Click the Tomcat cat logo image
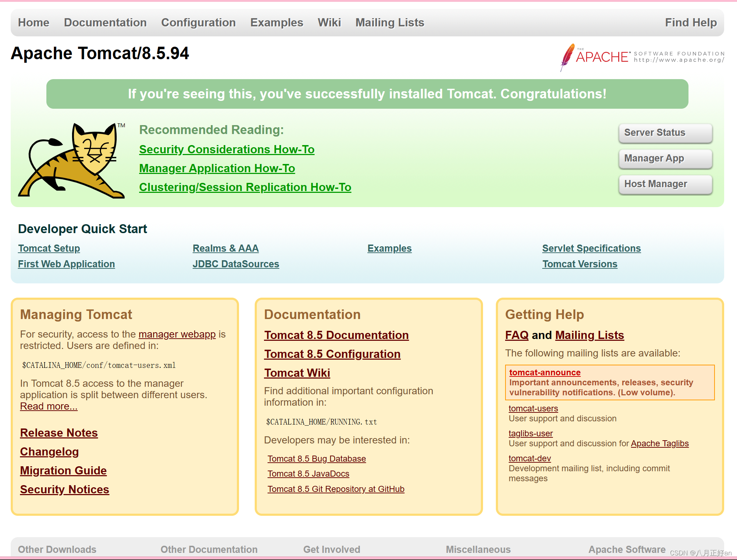Screen dimensions: 737x560 pyautogui.click(x=72, y=160)
